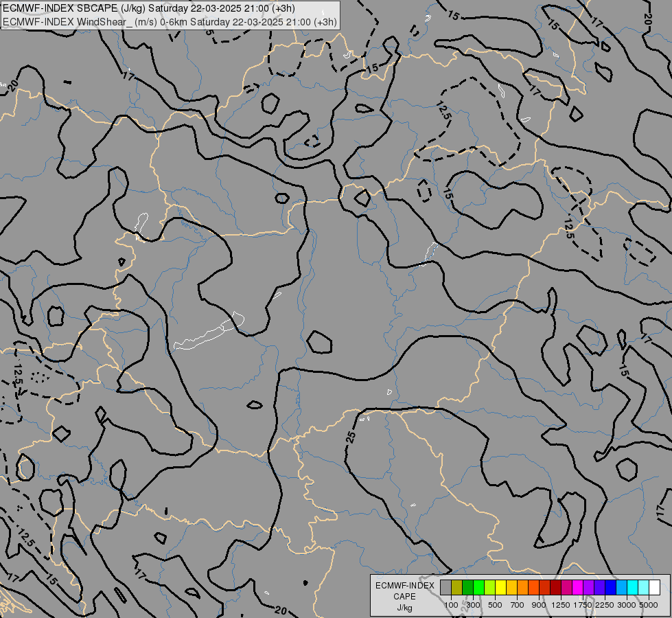Select the dark red legend swatch
672x618 pixels.
pos(555,587)
